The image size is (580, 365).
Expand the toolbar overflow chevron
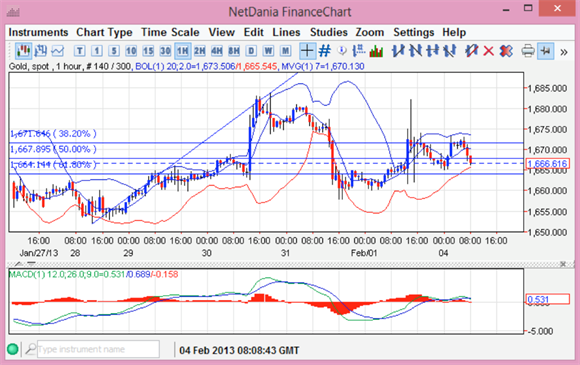pos(564,52)
